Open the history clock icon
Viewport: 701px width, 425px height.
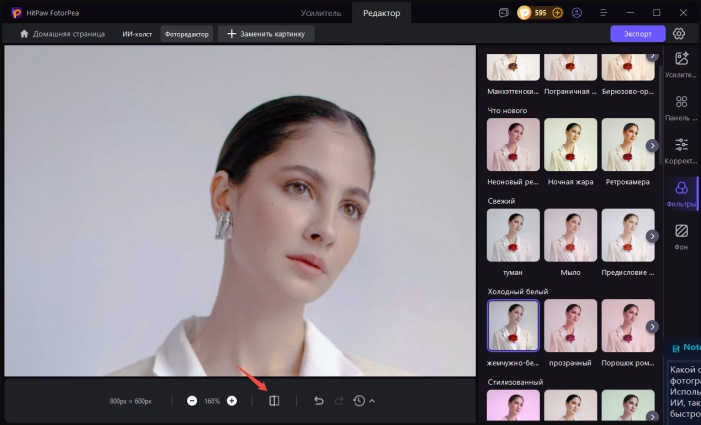[359, 401]
